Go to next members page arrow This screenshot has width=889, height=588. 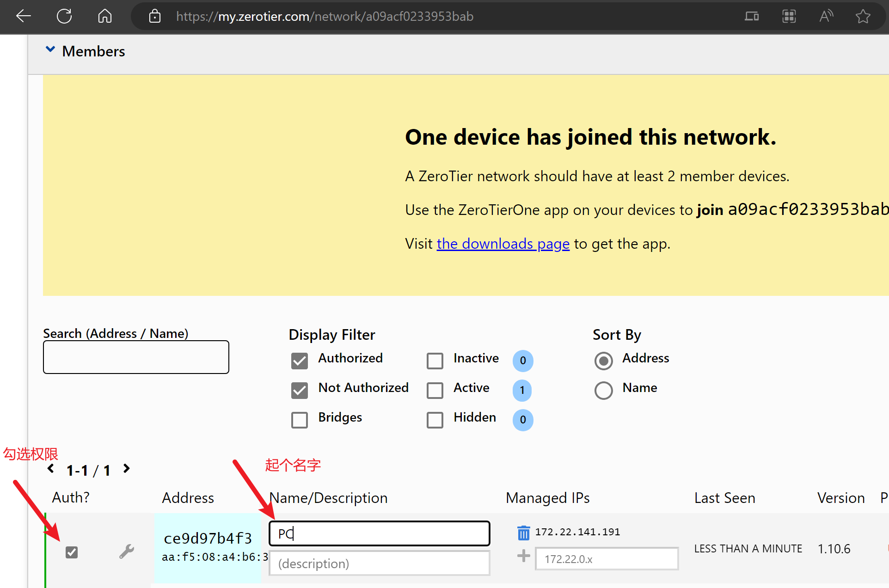click(x=127, y=469)
